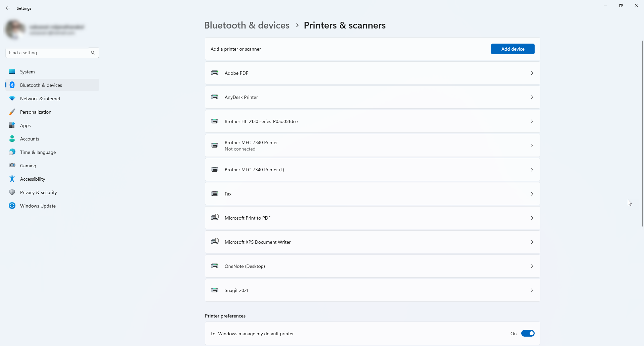The image size is (644, 346).
Task: Open chevron for Brother MFC-7340 Printer (L)
Action: point(532,170)
